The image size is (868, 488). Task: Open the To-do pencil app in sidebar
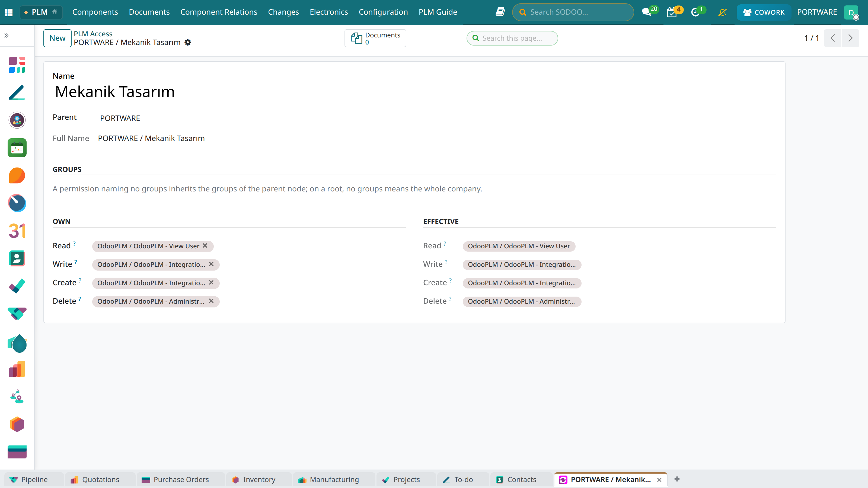pos(17,92)
